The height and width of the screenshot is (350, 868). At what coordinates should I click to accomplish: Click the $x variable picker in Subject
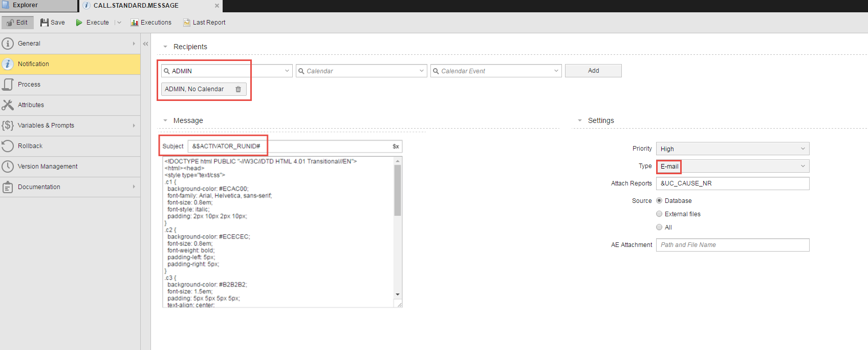396,147
